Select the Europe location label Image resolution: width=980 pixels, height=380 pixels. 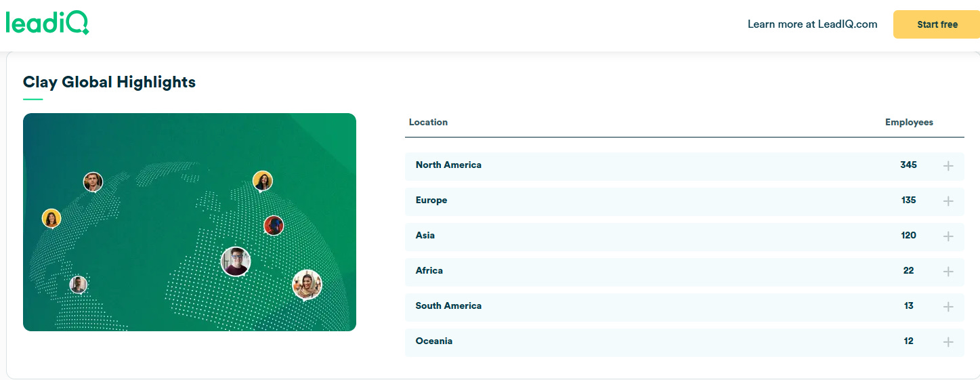pyautogui.click(x=431, y=200)
